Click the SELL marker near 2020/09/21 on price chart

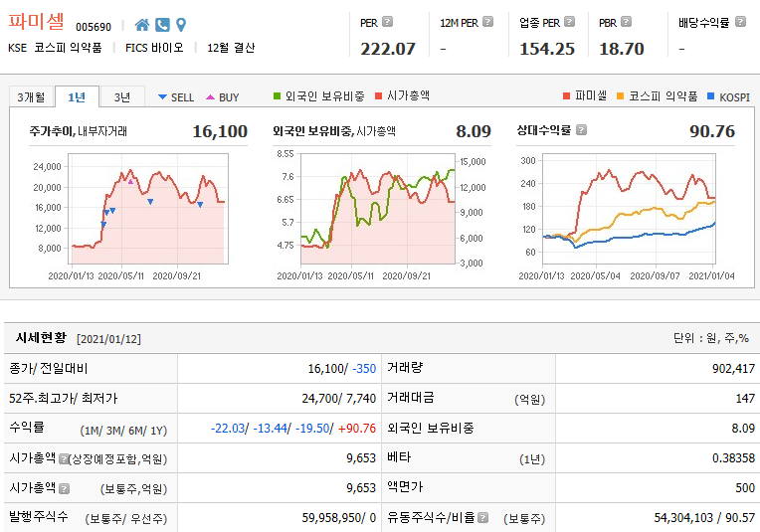click(200, 205)
